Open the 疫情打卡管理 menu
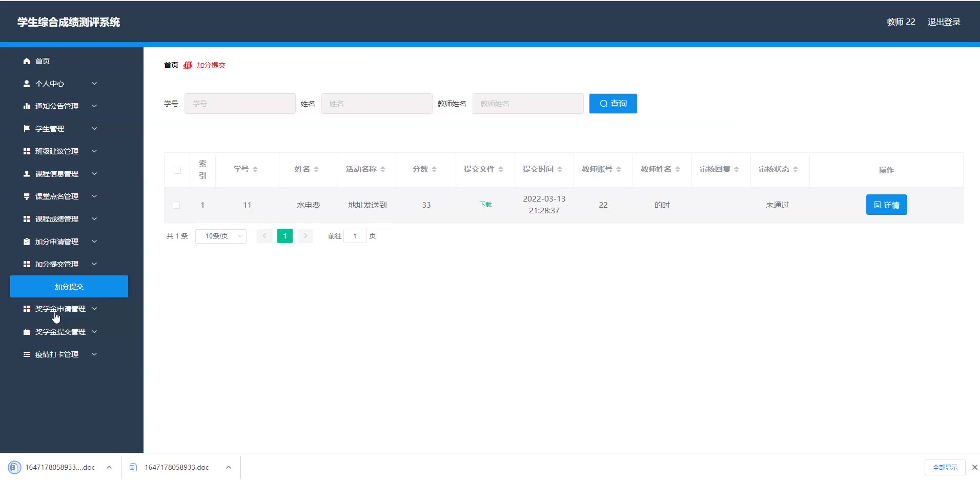This screenshot has width=980, height=480. [57, 354]
